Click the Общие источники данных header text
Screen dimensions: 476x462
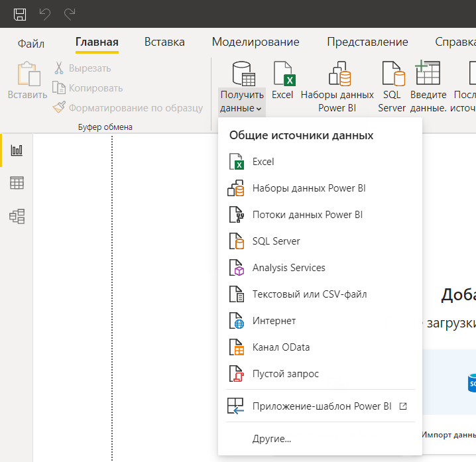301,135
